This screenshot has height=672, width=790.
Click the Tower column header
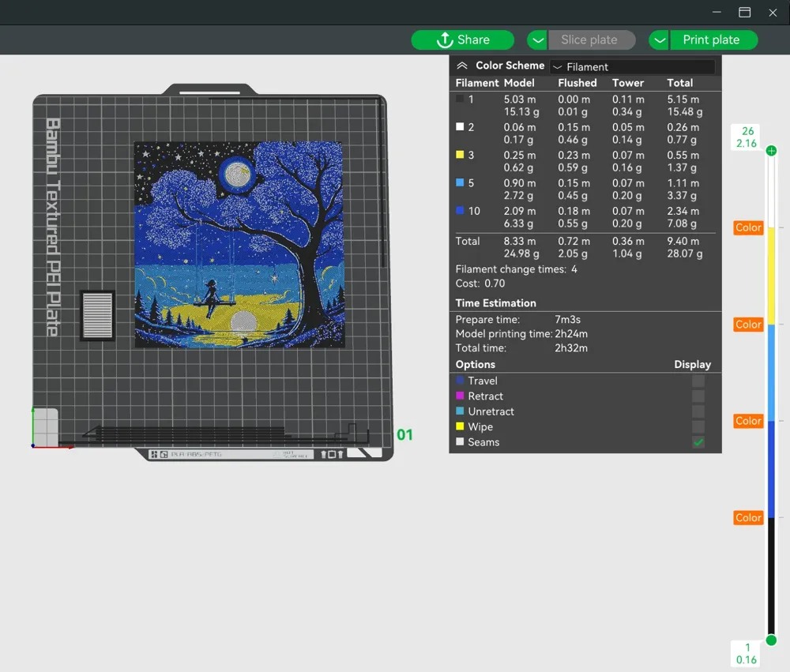point(628,83)
